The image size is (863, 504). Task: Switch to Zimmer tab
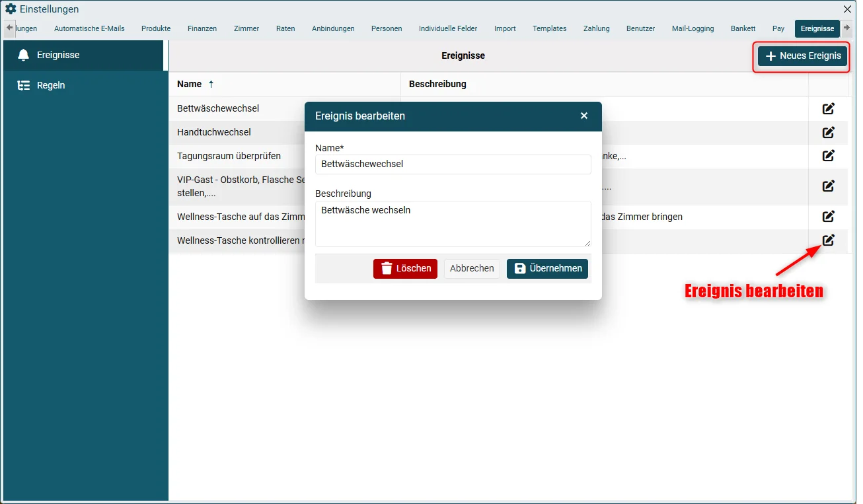(x=246, y=28)
